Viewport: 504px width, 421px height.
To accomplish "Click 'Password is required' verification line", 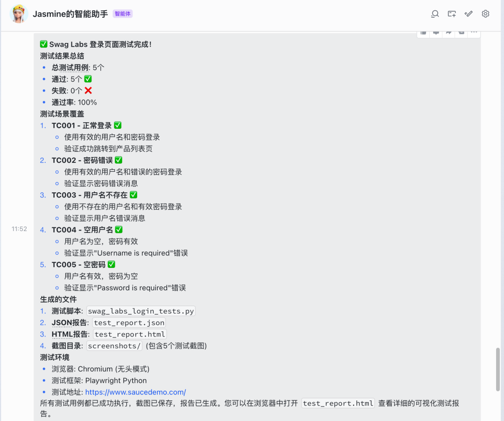I will tap(125, 288).
